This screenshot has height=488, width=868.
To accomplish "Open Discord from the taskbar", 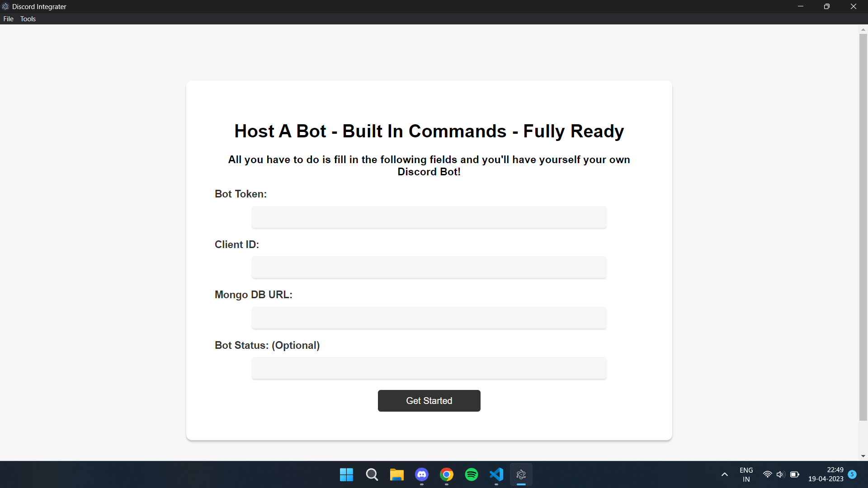I will pos(421,474).
